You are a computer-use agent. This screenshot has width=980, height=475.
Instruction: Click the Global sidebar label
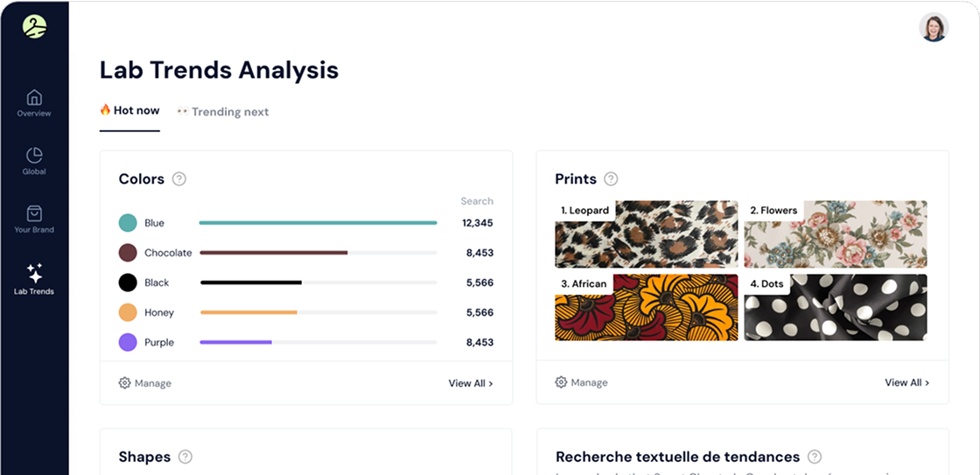34,171
